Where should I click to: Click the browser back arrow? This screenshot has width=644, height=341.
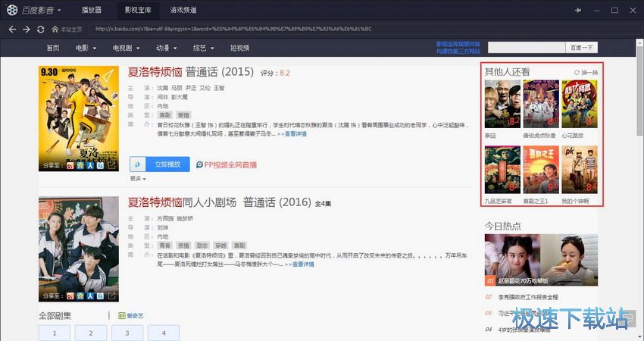[x=12, y=29]
